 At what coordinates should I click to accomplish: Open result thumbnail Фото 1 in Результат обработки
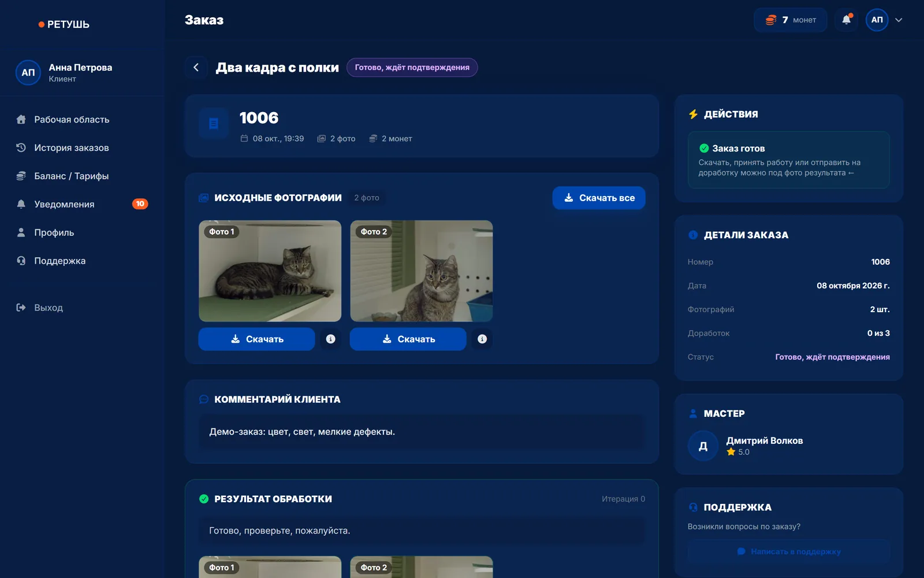[270, 567]
